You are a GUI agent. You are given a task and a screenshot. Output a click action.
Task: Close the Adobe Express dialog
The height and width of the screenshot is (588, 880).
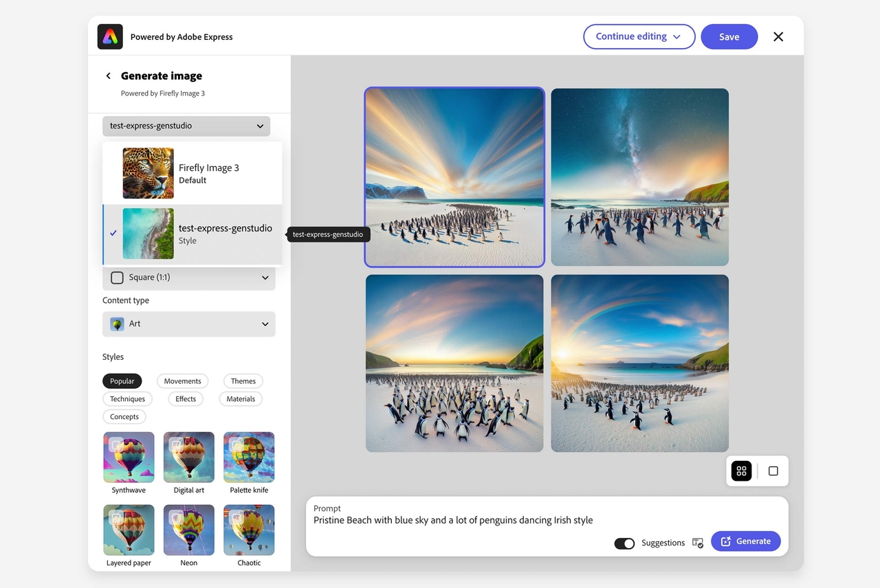click(x=778, y=37)
